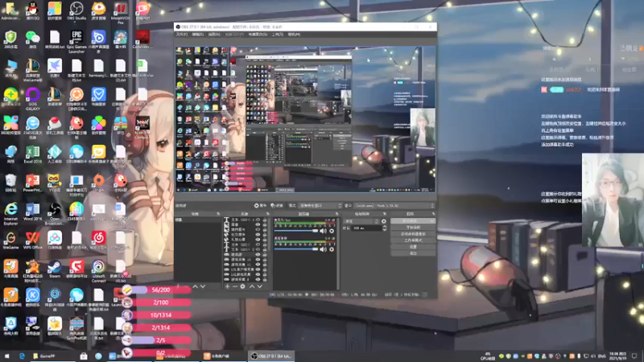Toggle lock on 游戏采集 8 source

click(265, 279)
